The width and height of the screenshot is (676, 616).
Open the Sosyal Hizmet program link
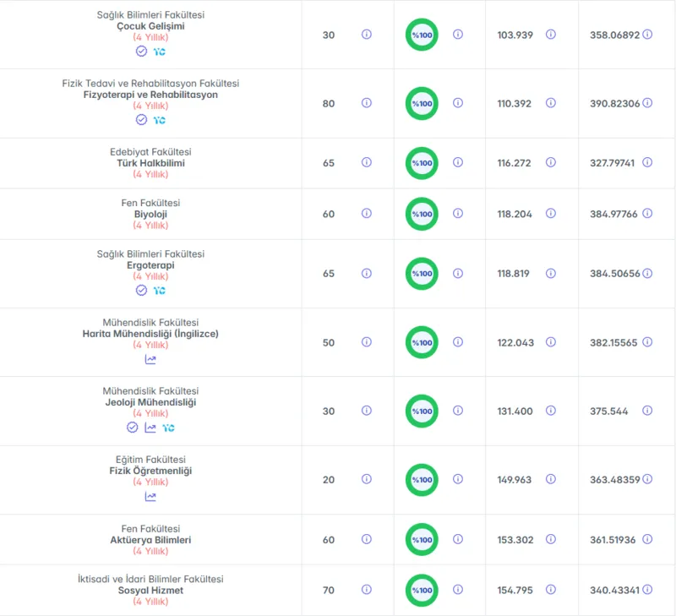pos(150,590)
